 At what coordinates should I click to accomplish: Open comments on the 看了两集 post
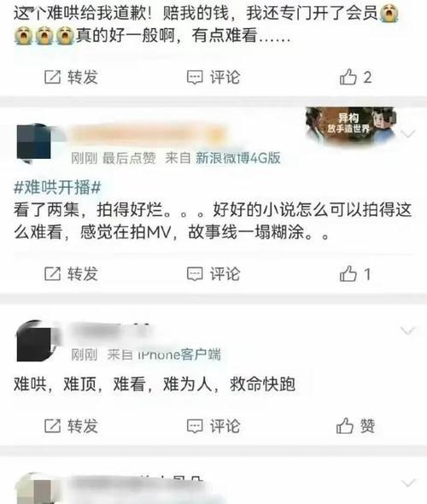[213, 274]
